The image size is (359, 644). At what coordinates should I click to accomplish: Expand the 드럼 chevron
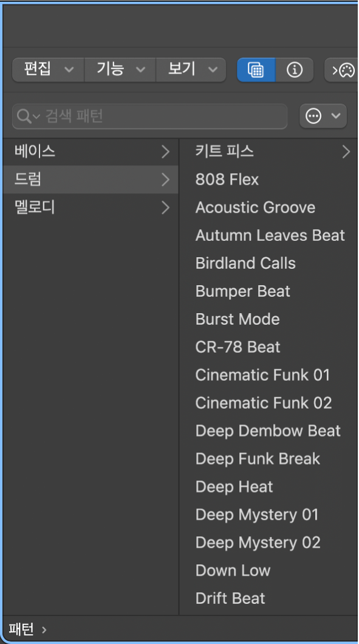pos(165,179)
